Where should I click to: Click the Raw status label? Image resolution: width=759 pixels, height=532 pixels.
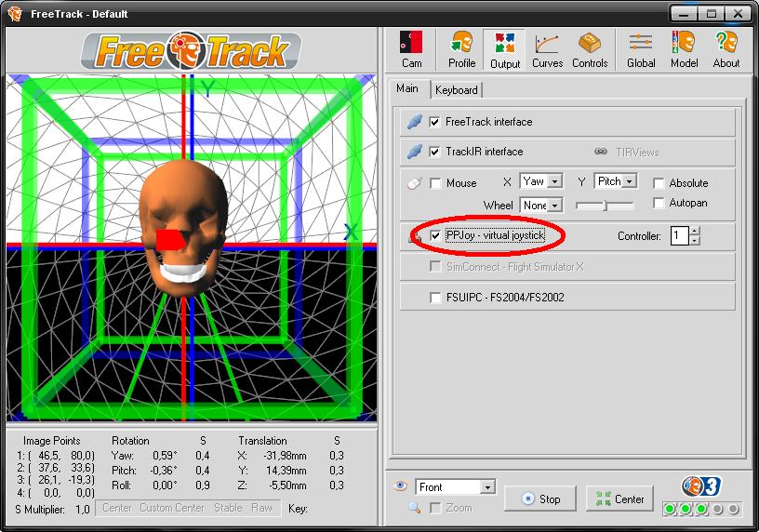click(262, 508)
